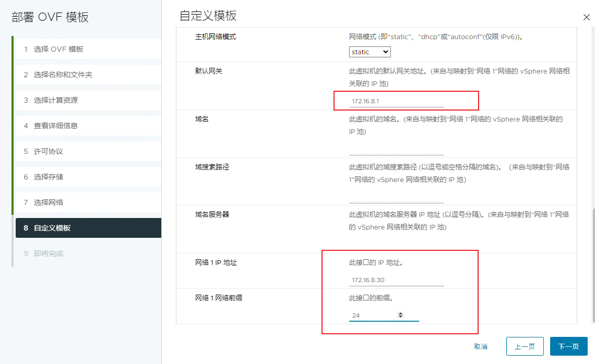The width and height of the screenshot is (595, 364).
Task: Click the 主机网络模式 label
Action: point(216,37)
